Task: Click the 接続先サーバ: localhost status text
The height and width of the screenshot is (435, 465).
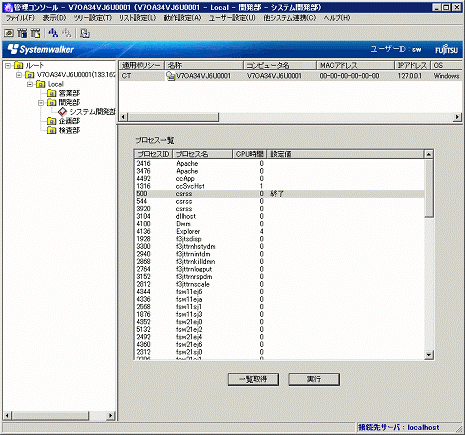Action: 398,427
